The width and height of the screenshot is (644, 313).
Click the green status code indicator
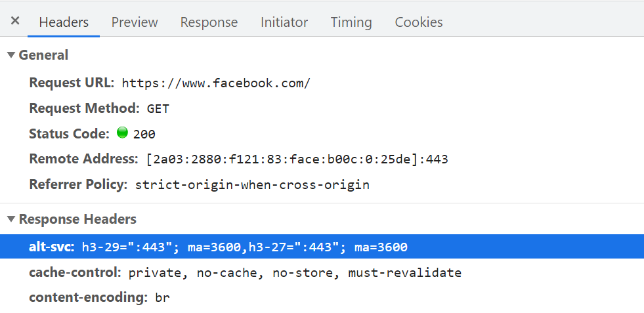tap(122, 133)
